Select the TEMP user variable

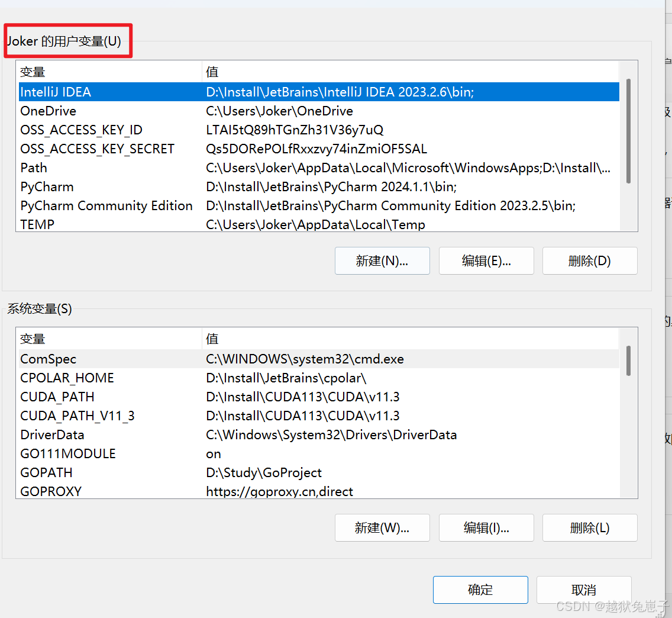[319, 224]
